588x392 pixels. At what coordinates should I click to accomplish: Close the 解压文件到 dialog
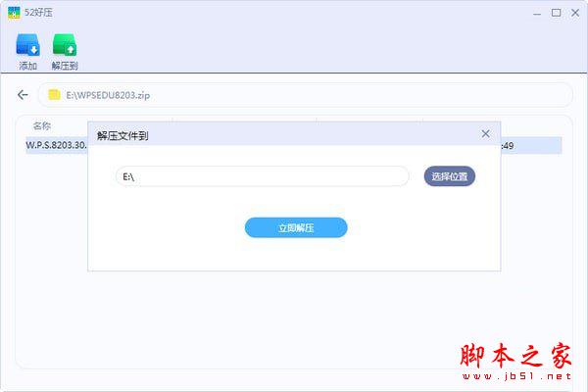[x=486, y=134]
